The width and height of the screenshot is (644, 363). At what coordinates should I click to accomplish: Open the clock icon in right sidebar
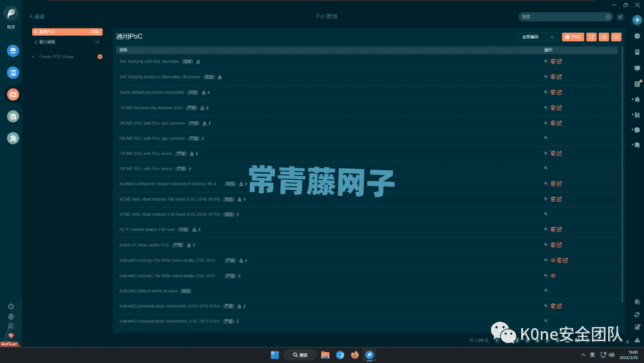(x=637, y=36)
